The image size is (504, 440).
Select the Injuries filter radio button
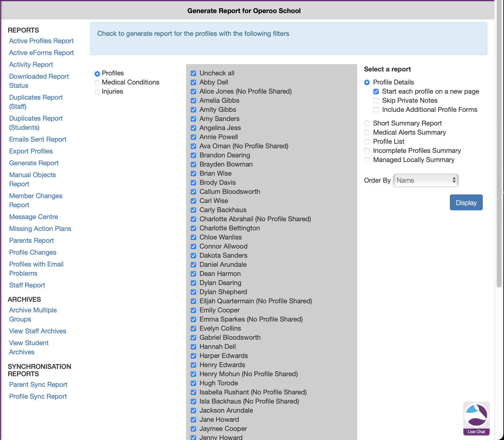(97, 92)
